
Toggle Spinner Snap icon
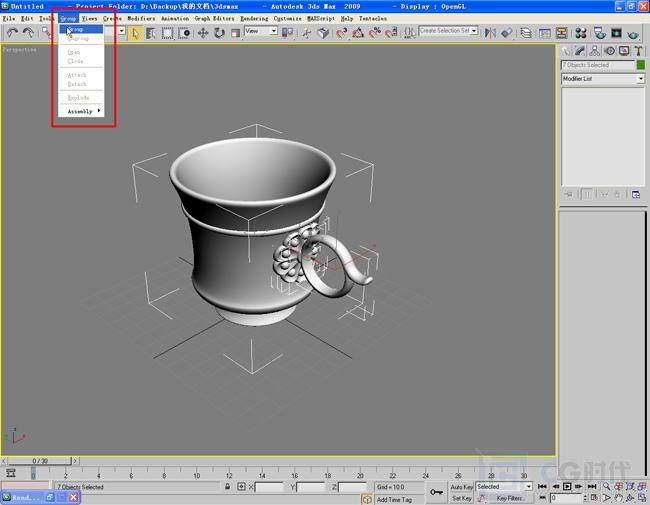click(x=391, y=33)
